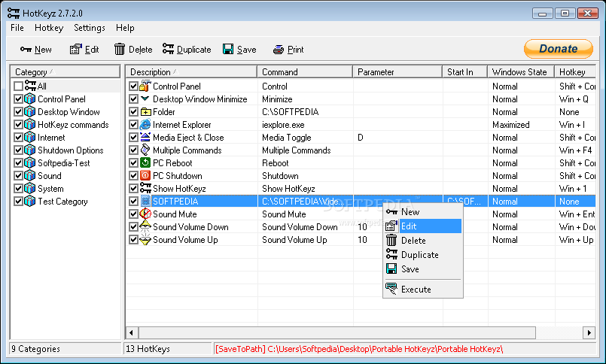
Task: Choose Save in the context menu
Action: [x=423, y=269]
